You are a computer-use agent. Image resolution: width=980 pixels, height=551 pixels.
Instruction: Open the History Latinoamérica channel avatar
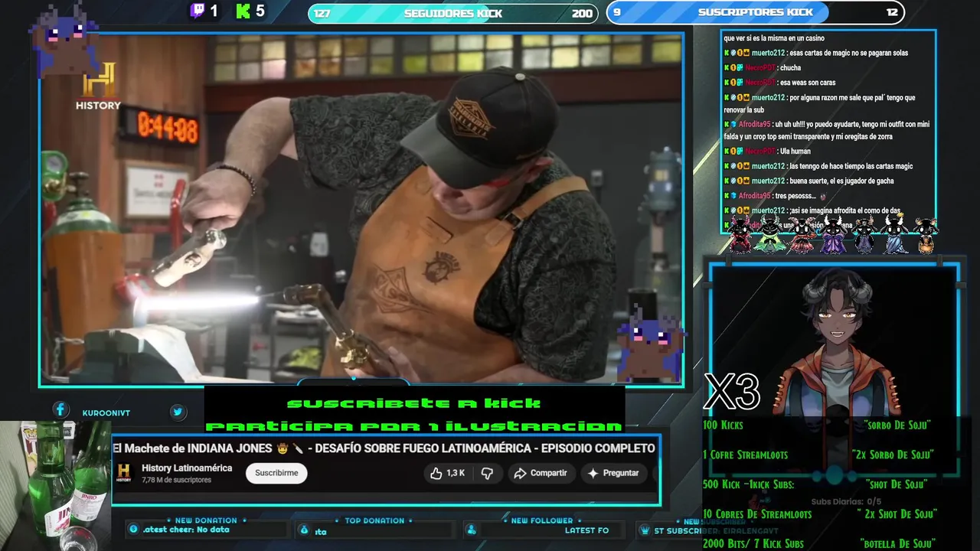click(x=124, y=473)
